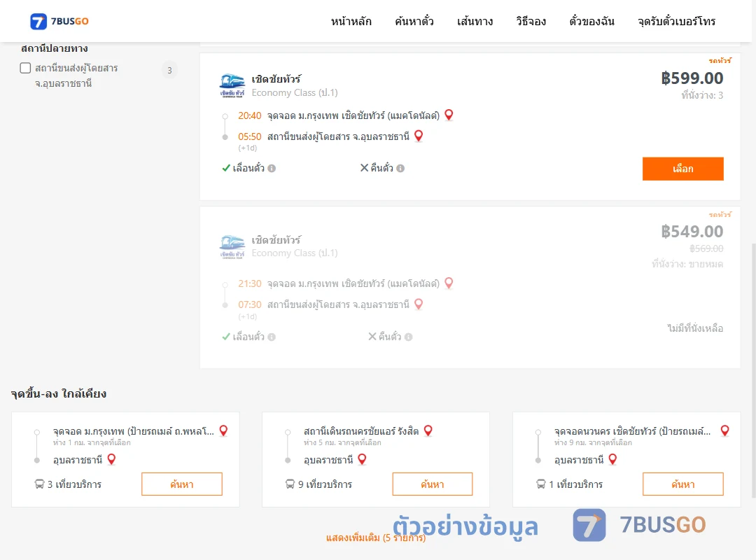Click map pin beside the 20:40 departure point
Screen dimensions: 756x560
pyautogui.click(x=449, y=115)
